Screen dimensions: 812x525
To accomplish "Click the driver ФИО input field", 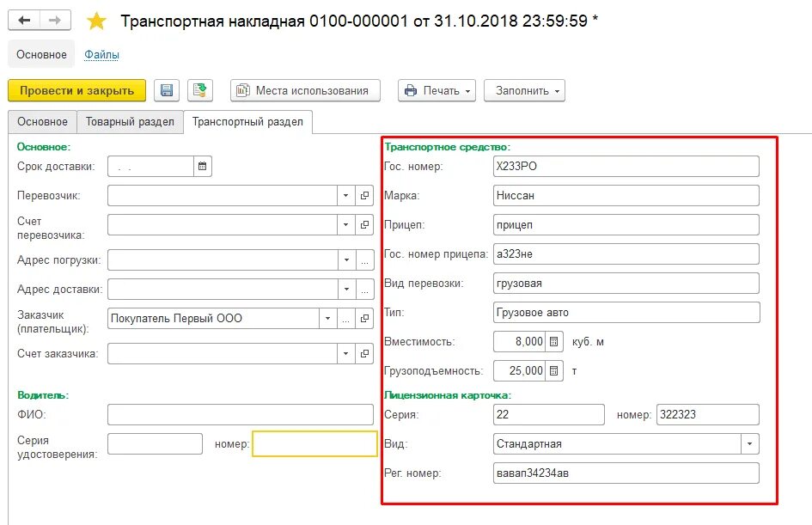I will 241,414.
